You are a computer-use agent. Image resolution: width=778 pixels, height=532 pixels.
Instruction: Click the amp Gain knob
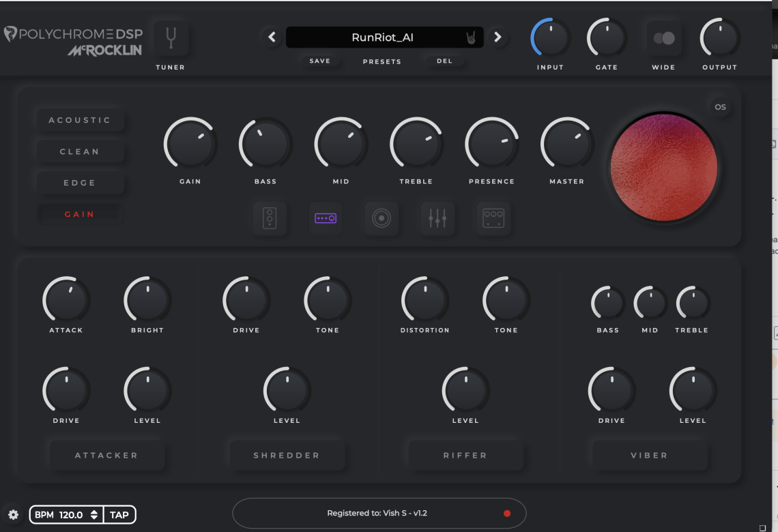(190, 144)
